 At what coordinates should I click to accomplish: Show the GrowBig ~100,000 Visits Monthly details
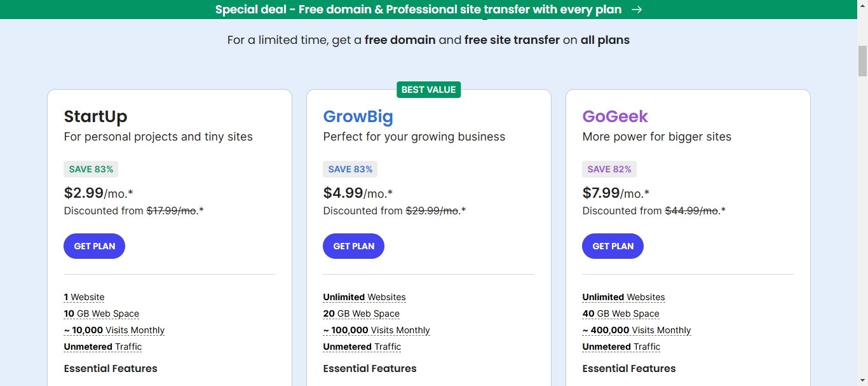click(376, 330)
